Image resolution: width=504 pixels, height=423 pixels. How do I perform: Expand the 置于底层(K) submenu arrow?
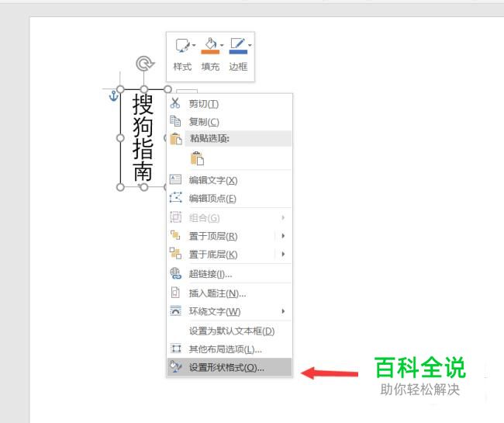click(283, 254)
